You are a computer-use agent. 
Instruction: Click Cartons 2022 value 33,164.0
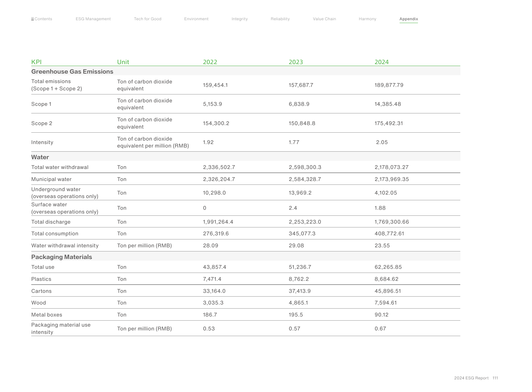pyautogui.click(x=214, y=291)
